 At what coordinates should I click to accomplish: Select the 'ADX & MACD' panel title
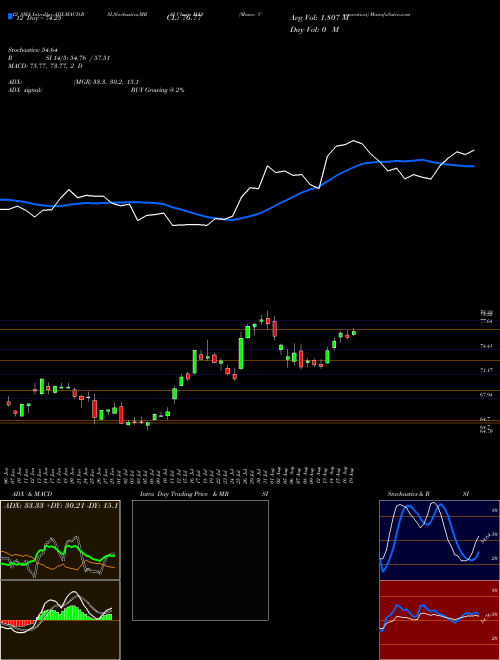32,494
